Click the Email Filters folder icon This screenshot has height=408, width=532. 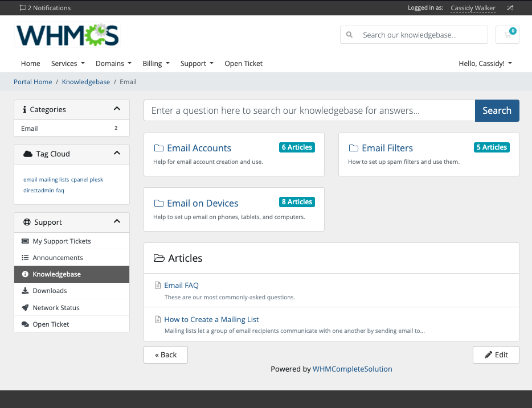[x=354, y=148]
